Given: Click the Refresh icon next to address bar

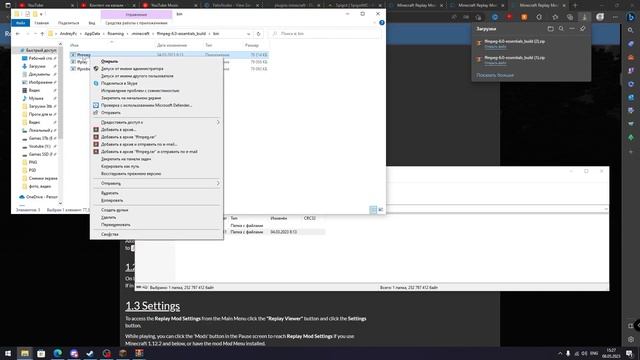Looking at the screenshot, I should [x=258, y=34].
